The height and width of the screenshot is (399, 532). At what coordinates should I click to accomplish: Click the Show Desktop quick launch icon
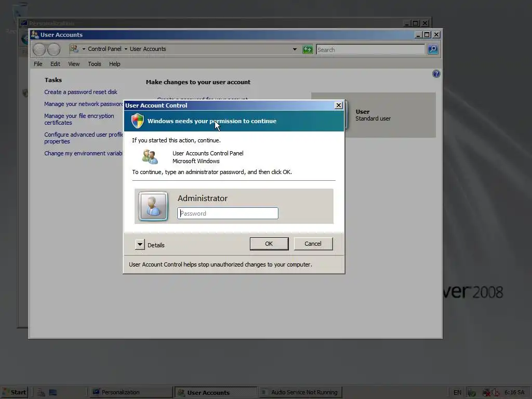tap(53, 393)
